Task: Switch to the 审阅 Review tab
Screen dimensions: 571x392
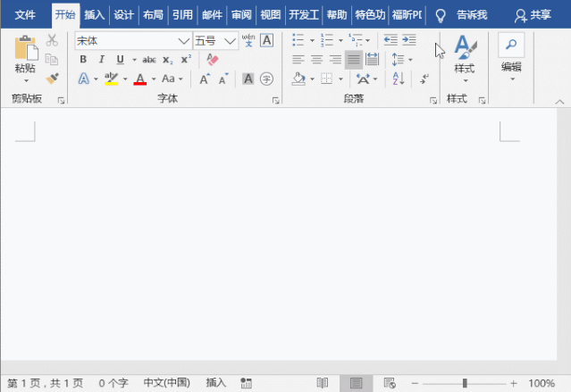Action: click(241, 15)
